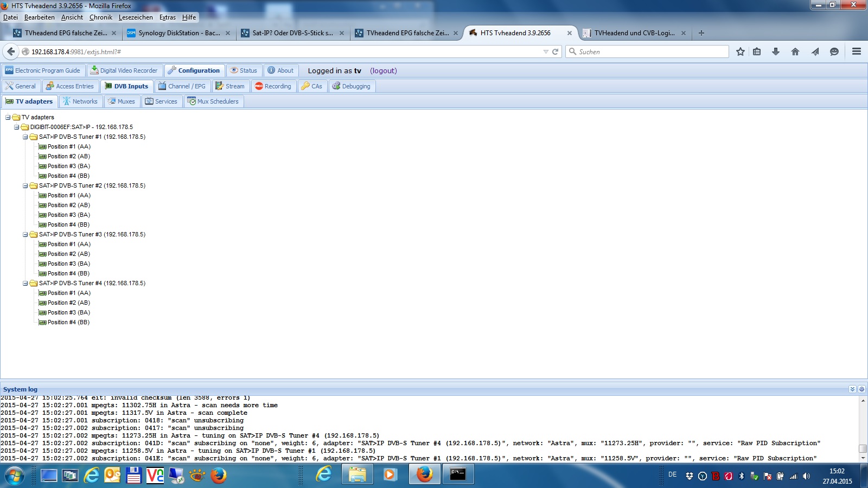Bookmark this page with star icon
Screen dimensions: 868x488
coord(741,52)
